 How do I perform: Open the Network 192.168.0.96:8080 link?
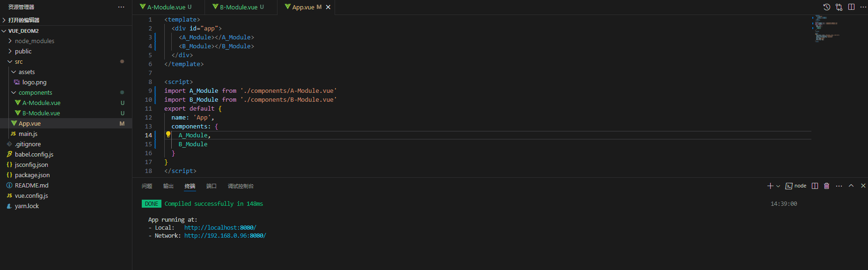coord(225,236)
